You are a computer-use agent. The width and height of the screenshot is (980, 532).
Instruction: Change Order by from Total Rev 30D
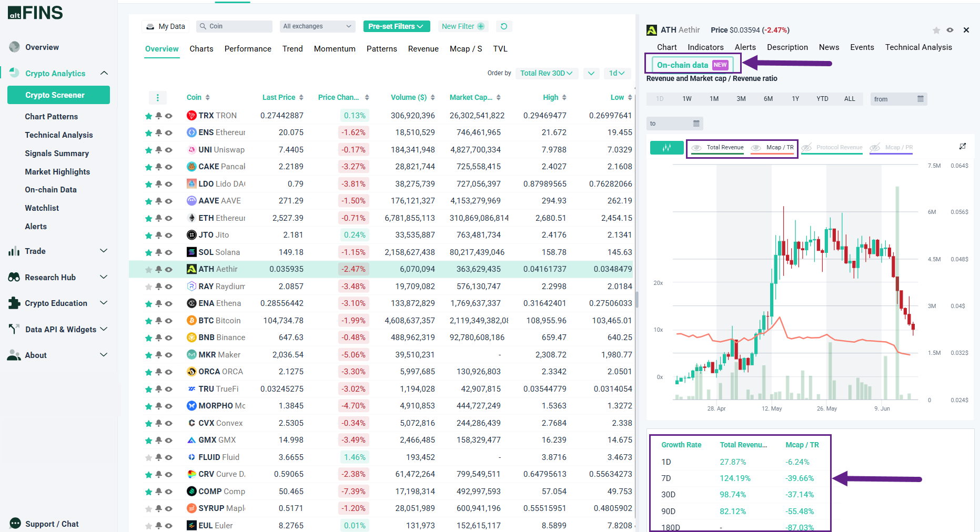pos(547,73)
